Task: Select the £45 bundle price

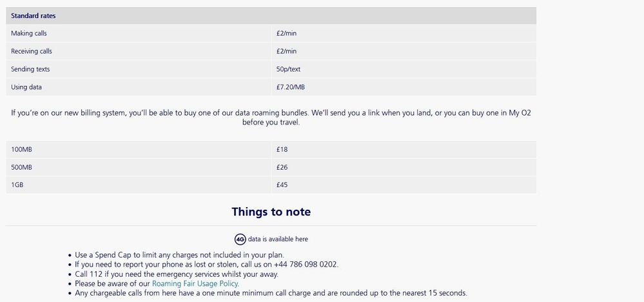Action: pyautogui.click(x=282, y=185)
